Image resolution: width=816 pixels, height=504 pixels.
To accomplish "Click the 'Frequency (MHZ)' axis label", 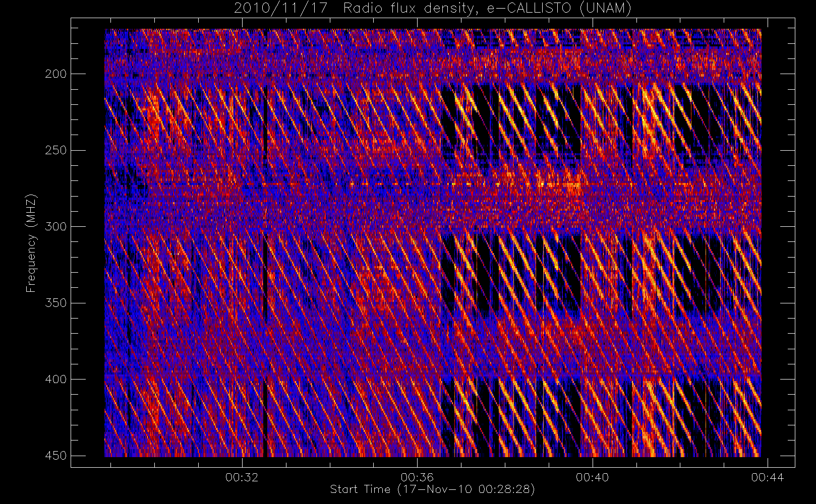I will (x=31, y=243).
